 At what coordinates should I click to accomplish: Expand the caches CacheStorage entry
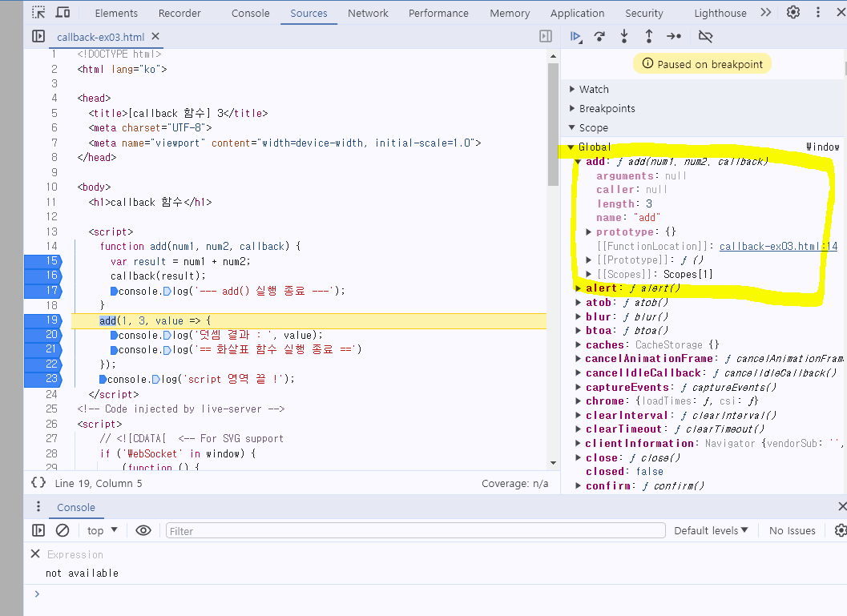coord(578,344)
